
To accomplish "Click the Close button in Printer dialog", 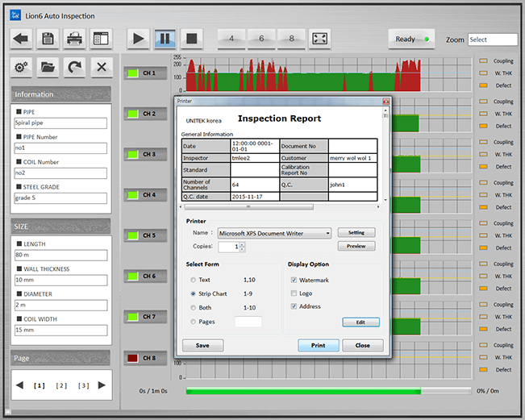I will [363, 345].
